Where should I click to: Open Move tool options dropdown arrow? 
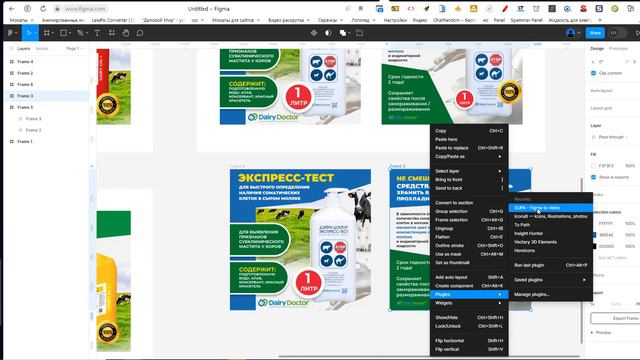[x=36, y=33]
